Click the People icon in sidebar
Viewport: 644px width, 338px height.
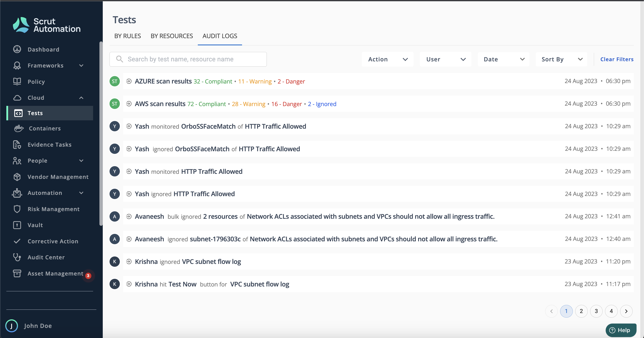pyautogui.click(x=17, y=161)
